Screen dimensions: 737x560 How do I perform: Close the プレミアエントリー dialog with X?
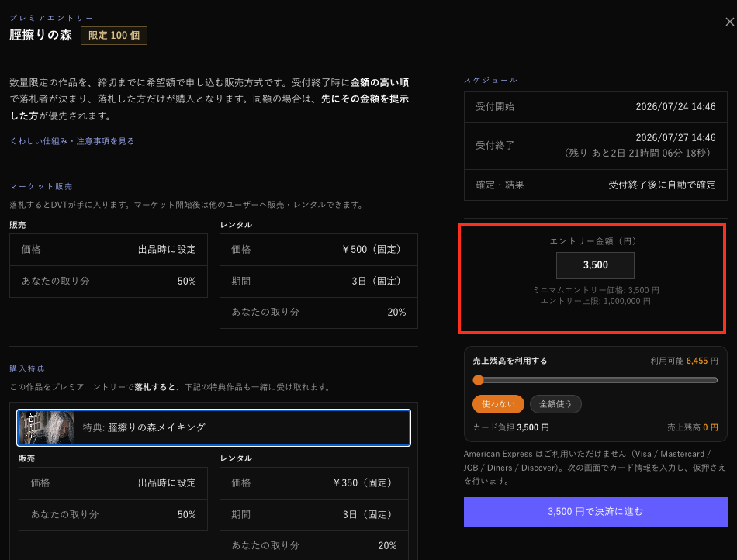[x=729, y=22]
